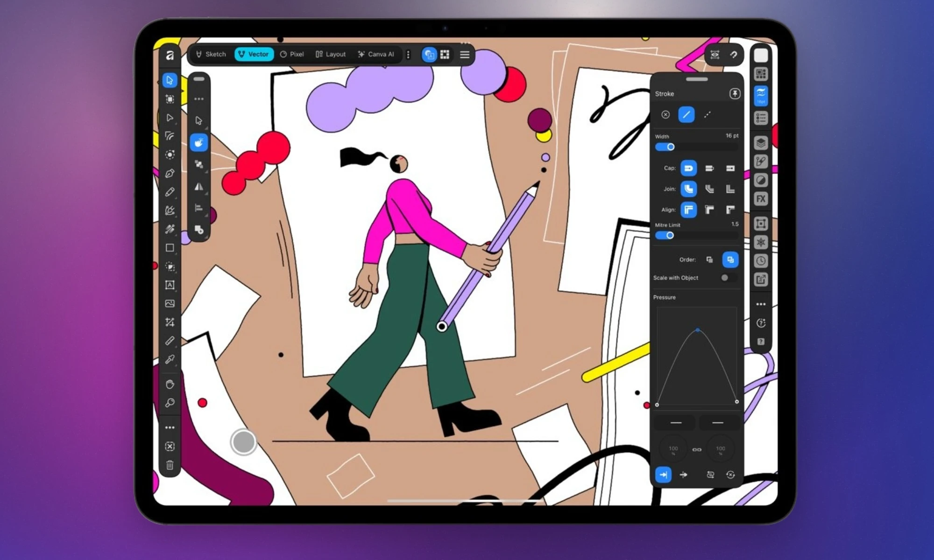
Task: Adjust the Mitre Limit slider
Action: point(696,236)
